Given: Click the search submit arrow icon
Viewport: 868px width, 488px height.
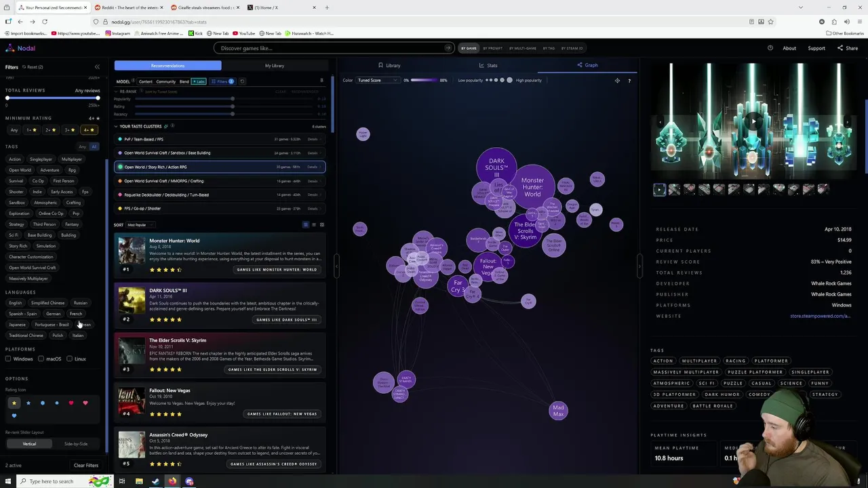Looking at the screenshot, I should [x=448, y=48].
